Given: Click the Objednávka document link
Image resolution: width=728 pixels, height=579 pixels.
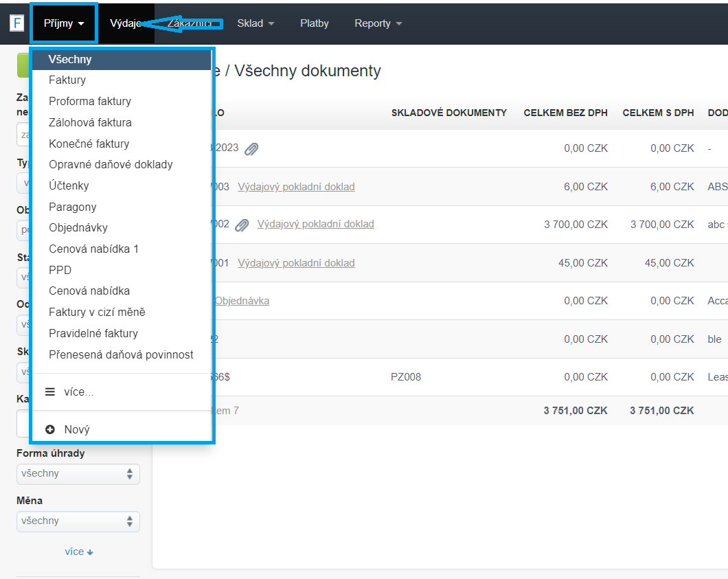Looking at the screenshot, I should pos(242,301).
